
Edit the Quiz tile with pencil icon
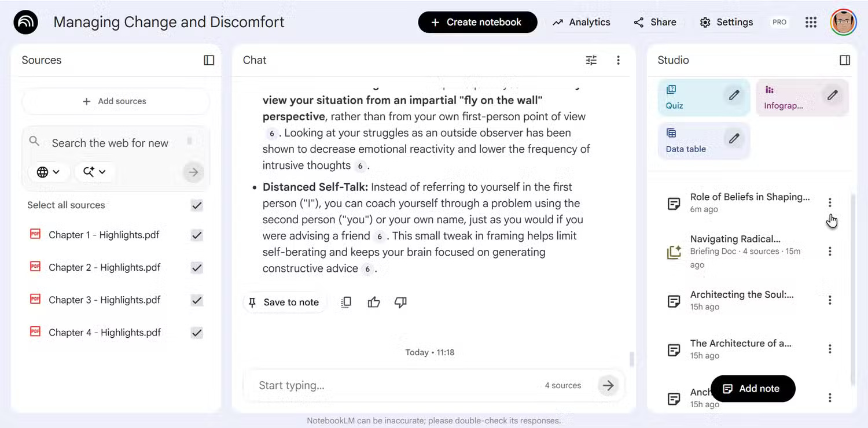point(734,95)
